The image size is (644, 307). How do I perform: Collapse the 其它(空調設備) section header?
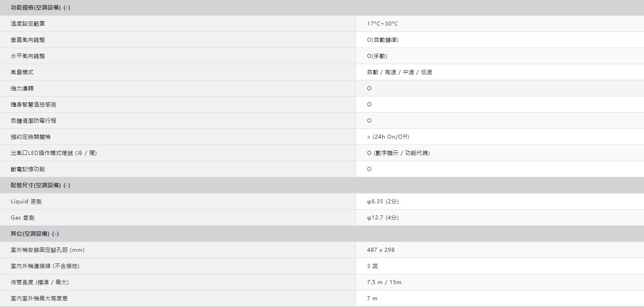[35, 234]
